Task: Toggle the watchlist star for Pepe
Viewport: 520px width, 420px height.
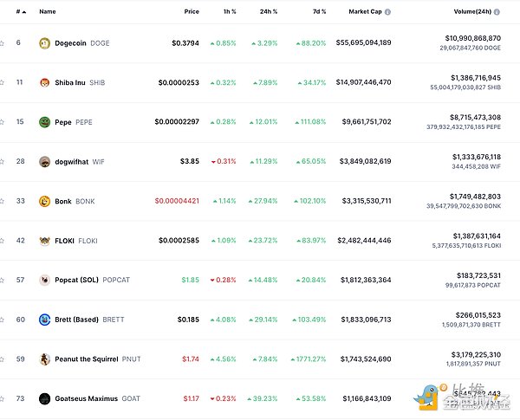Action: click(3, 122)
